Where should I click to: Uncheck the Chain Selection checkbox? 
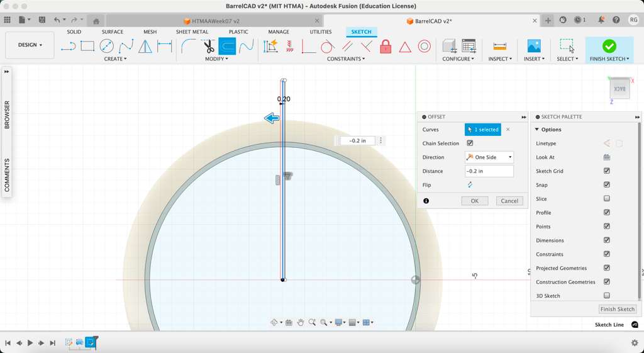[470, 143]
